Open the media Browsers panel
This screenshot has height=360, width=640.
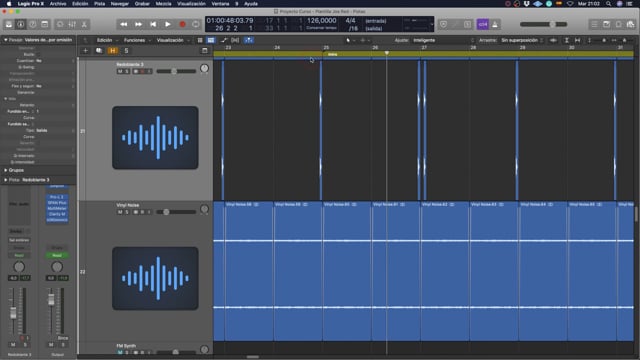(631, 24)
